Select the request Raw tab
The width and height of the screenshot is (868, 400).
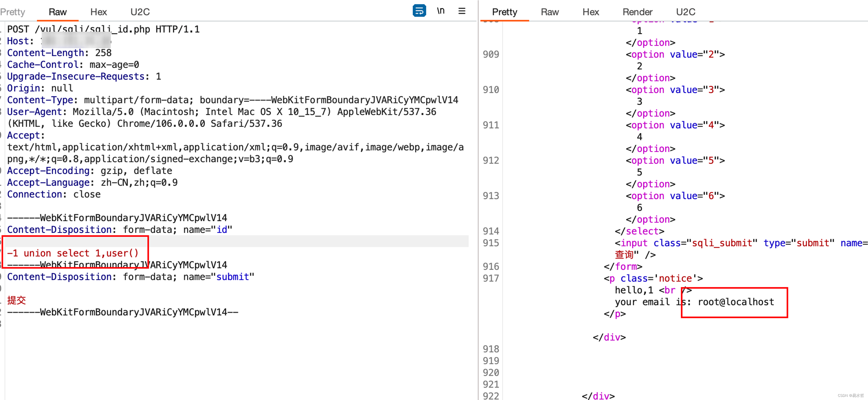(x=58, y=12)
